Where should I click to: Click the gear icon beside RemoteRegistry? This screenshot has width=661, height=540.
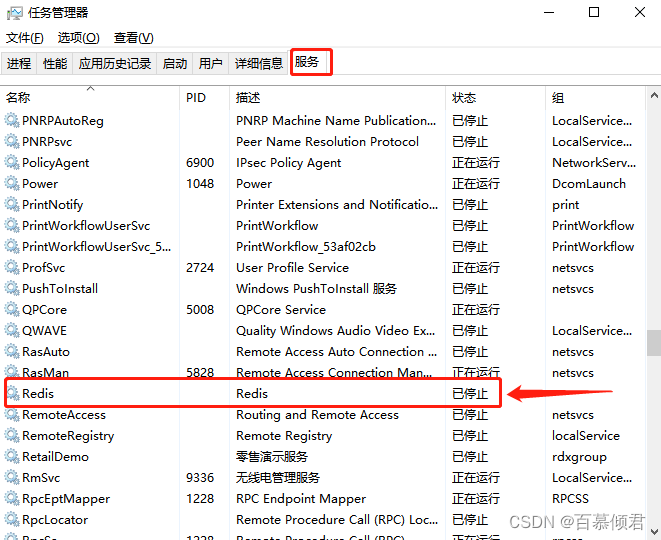(12, 436)
